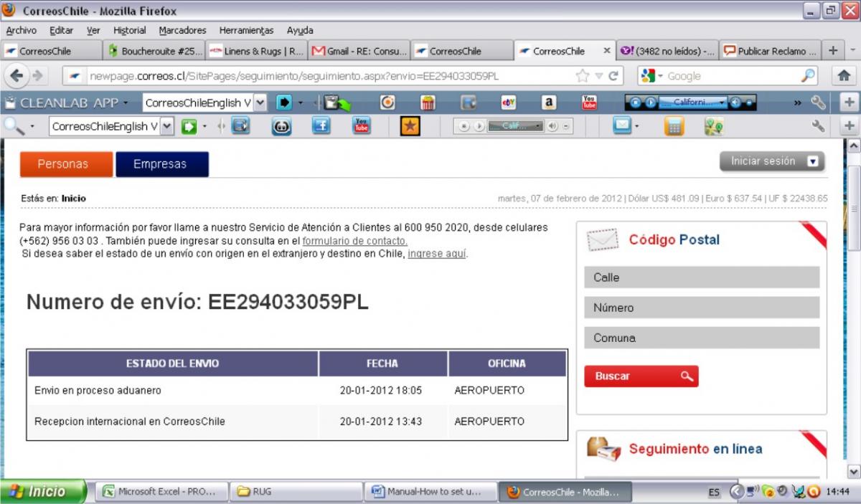
Task: Click the eBay icon in CleanLab toolbar
Action: click(509, 103)
